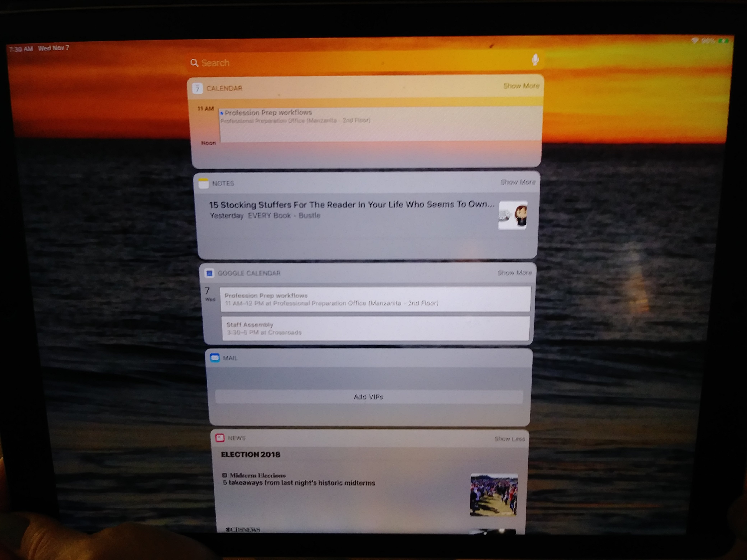
Task: Expand Notes widget with Show More
Action: click(518, 182)
